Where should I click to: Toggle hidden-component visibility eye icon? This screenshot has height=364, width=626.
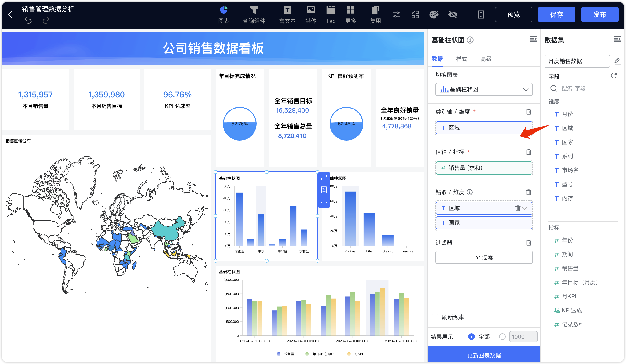point(453,15)
